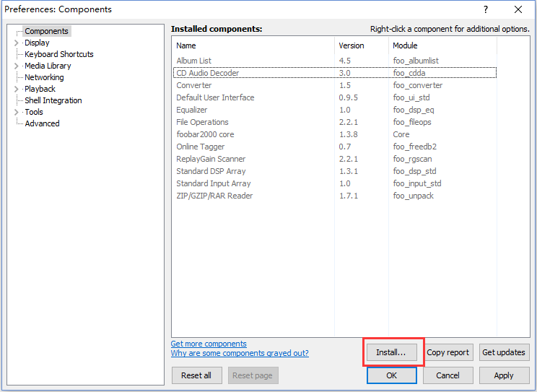Click the help question mark button
The width and height of the screenshot is (537, 392).
coord(486,9)
